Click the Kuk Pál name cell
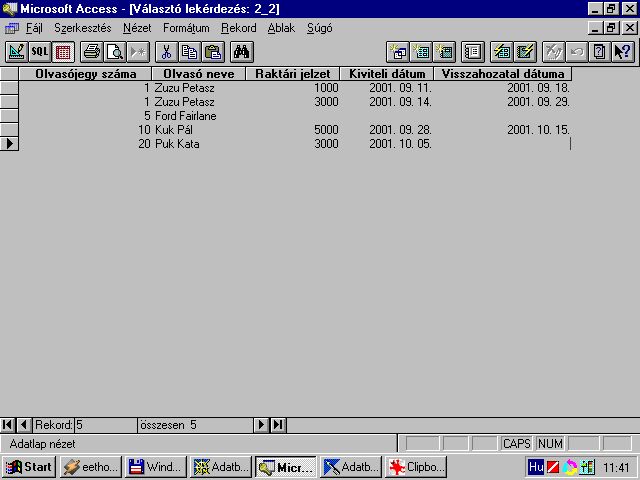 (x=199, y=130)
